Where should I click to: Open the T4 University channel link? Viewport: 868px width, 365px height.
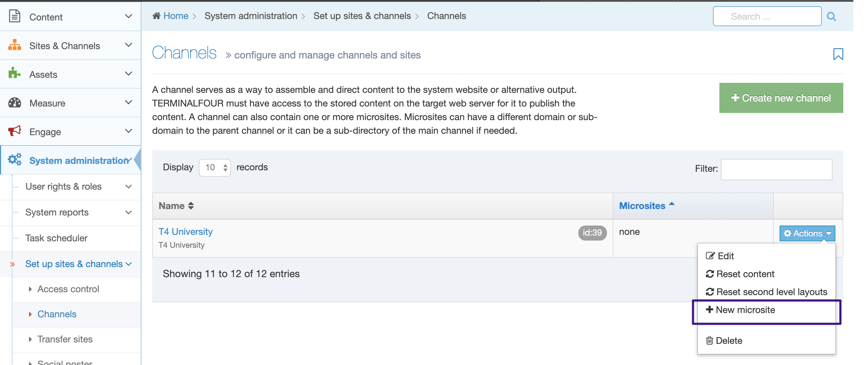coord(185,232)
